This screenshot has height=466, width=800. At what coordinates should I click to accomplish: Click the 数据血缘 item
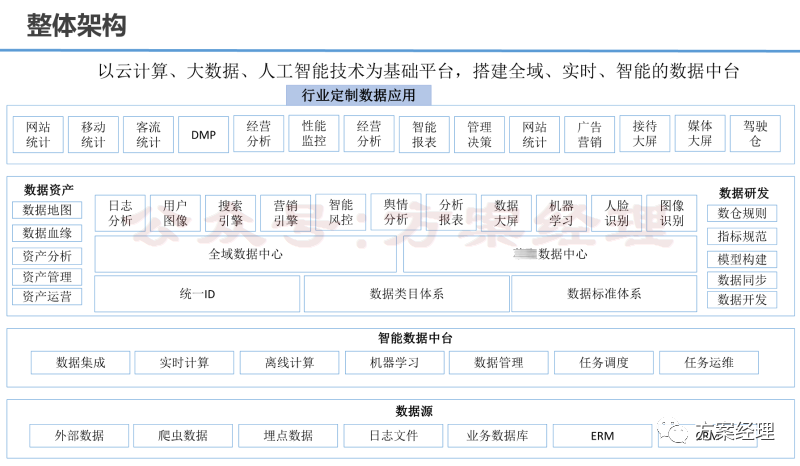point(47,233)
